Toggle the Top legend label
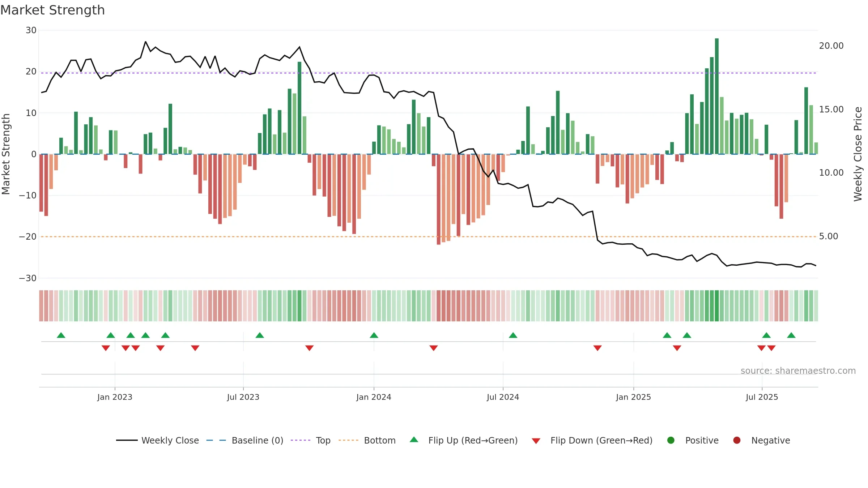 (323, 441)
